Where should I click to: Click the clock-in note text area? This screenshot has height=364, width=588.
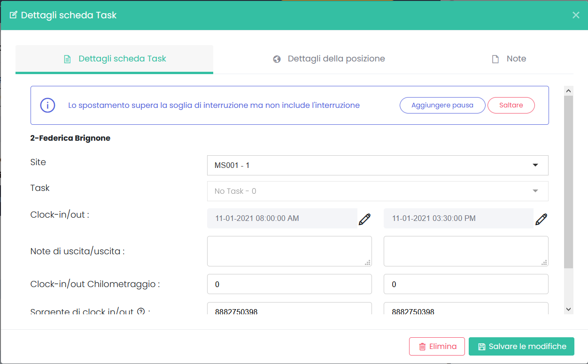pos(289,251)
